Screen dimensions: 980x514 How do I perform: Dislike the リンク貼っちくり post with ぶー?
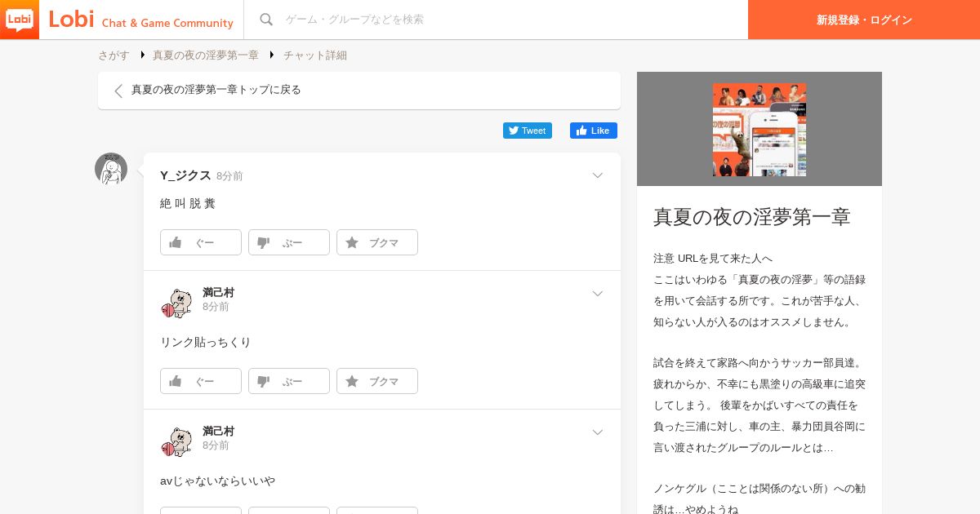click(x=289, y=381)
